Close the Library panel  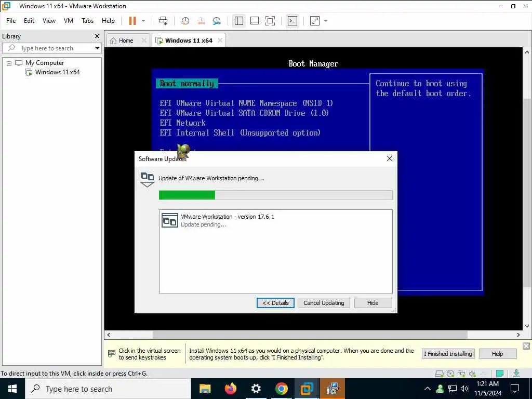[x=97, y=36]
